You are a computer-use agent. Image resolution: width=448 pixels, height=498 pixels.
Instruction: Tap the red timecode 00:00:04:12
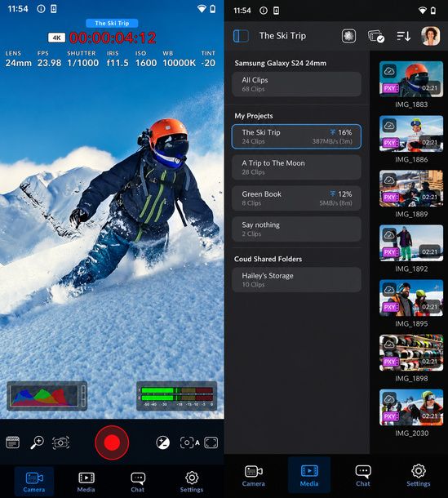pyautogui.click(x=113, y=38)
